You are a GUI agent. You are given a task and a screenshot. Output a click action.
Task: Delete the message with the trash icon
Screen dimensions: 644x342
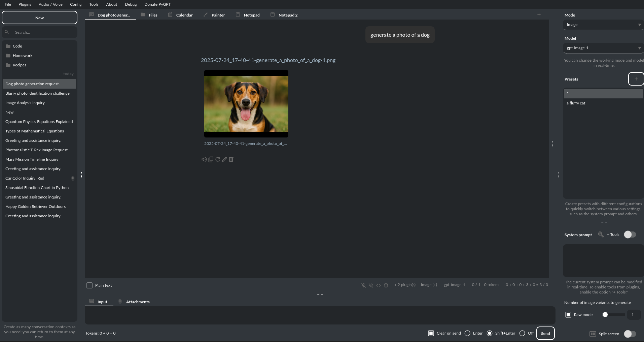(x=231, y=159)
